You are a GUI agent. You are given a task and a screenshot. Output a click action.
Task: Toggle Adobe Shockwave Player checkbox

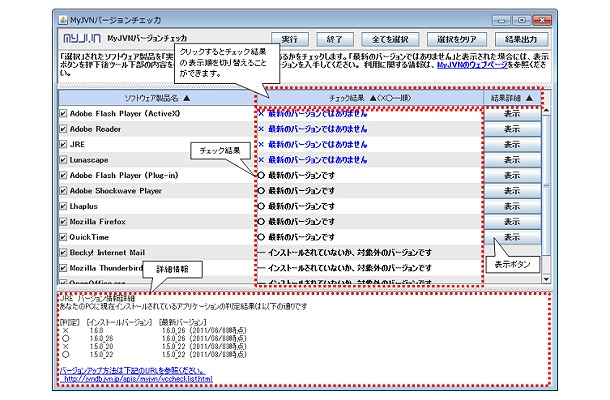click(63, 191)
